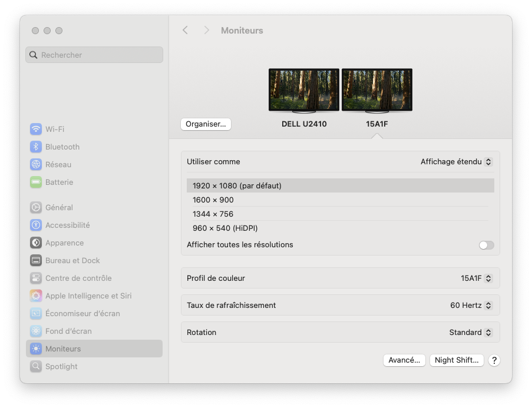This screenshot has height=408, width=532.
Task: Open the Apparence settings pane
Action: (x=94, y=243)
